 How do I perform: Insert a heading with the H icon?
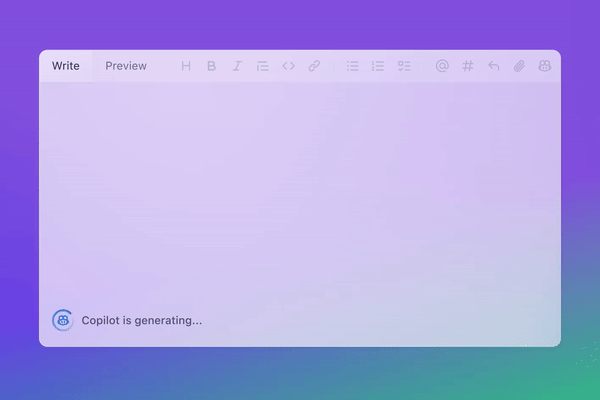[186, 66]
